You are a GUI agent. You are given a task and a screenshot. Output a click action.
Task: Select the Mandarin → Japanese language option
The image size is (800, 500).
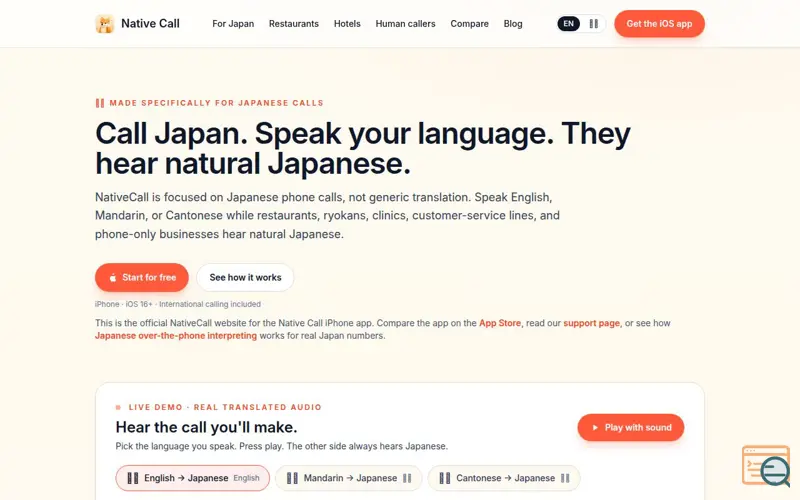pyautogui.click(x=349, y=478)
